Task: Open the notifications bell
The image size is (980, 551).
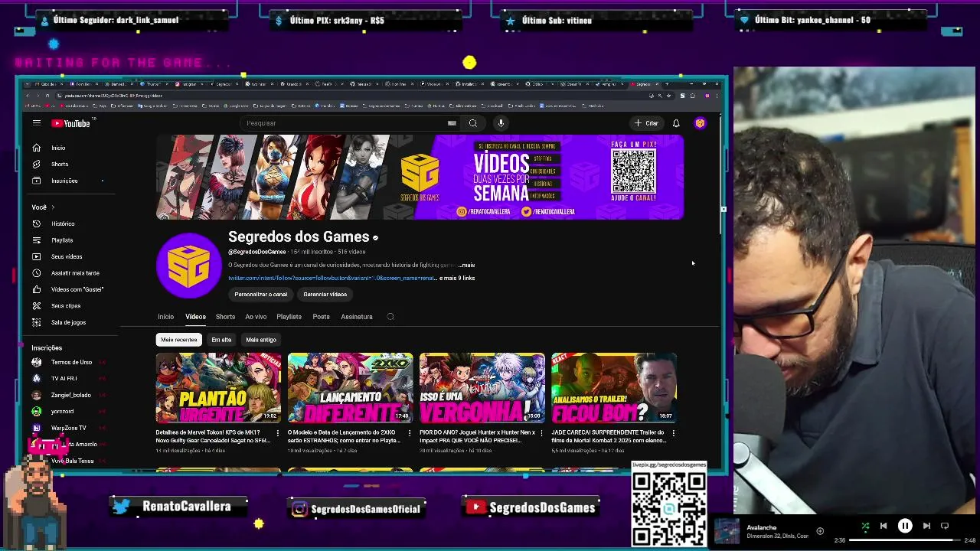Action: pyautogui.click(x=676, y=123)
